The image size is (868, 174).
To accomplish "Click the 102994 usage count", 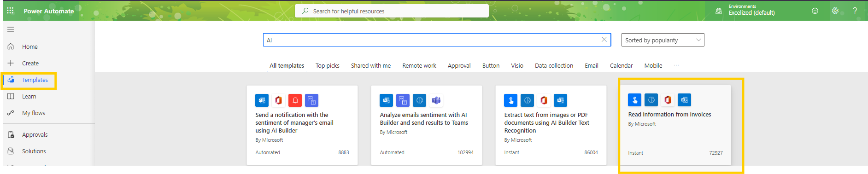I will tap(465, 152).
